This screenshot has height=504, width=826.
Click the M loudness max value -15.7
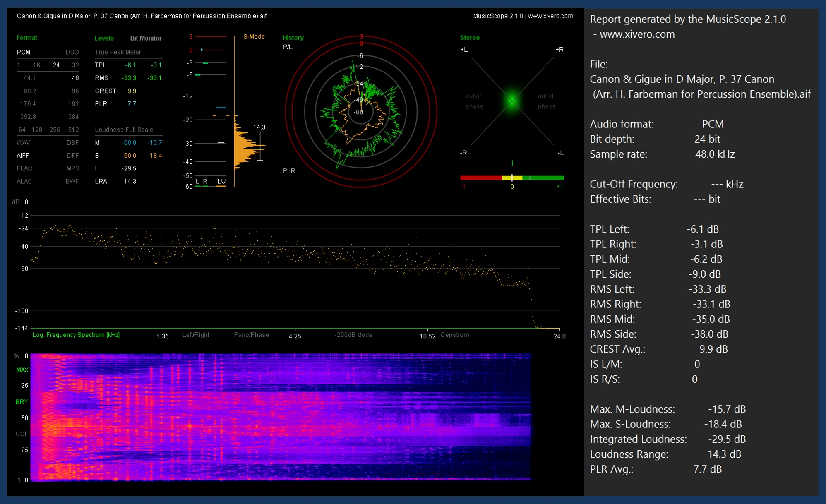155,143
